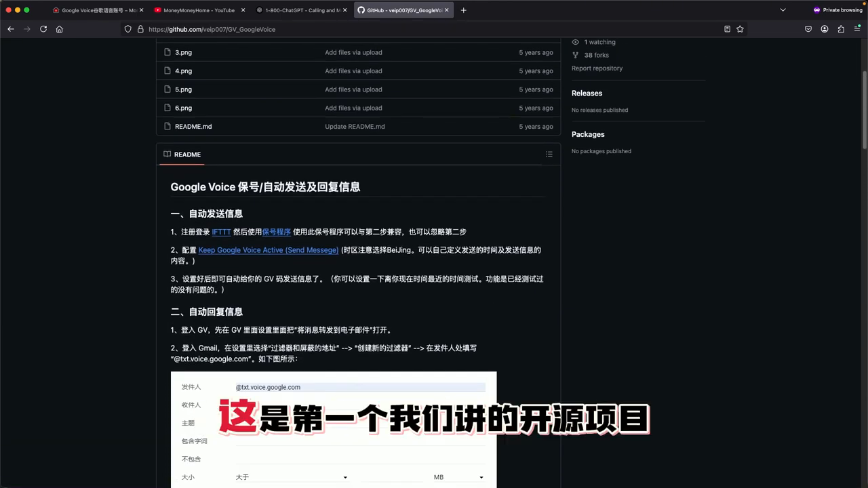The width and height of the screenshot is (868, 488).
Task: Open the Packages heading link
Action: (588, 135)
